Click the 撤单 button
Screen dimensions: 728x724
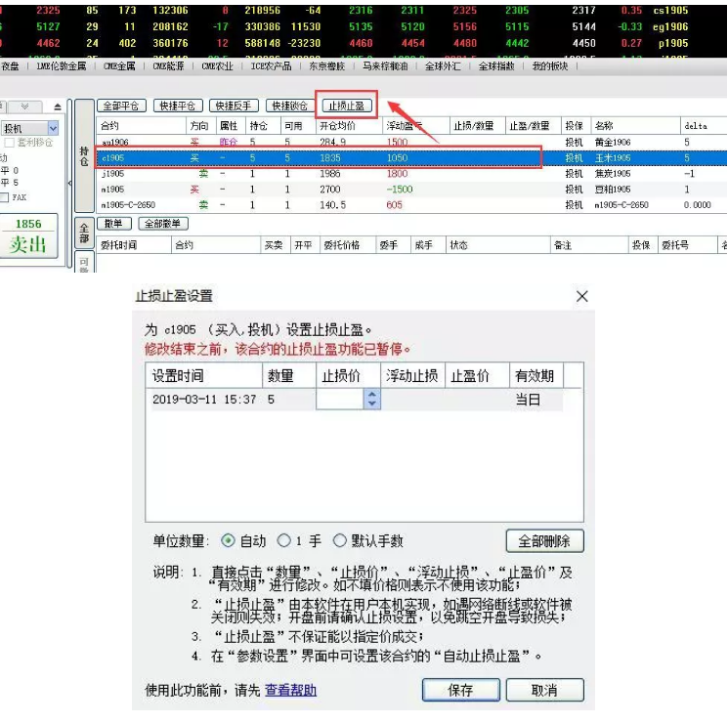(113, 224)
